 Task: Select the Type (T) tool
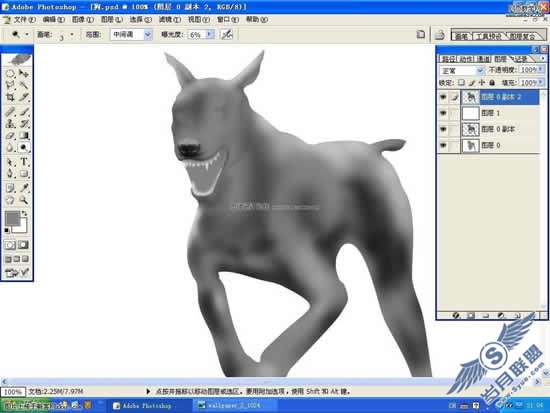pos(24,162)
